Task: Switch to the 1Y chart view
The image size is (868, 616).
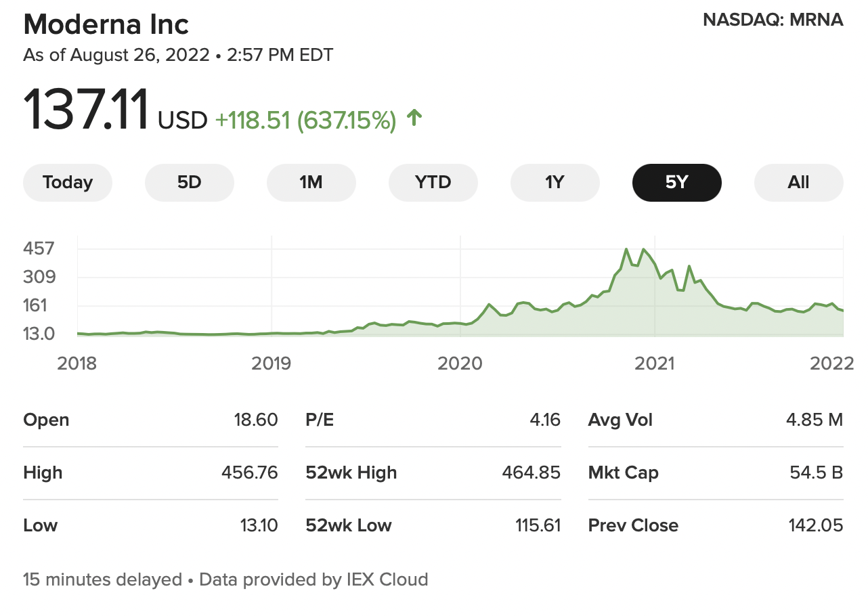Action: 555,183
